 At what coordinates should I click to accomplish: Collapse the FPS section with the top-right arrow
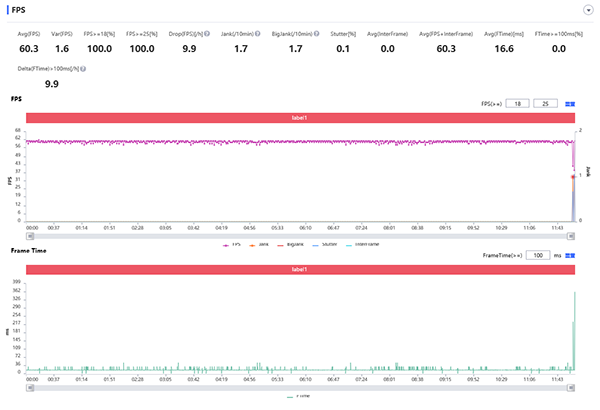[x=587, y=9]
